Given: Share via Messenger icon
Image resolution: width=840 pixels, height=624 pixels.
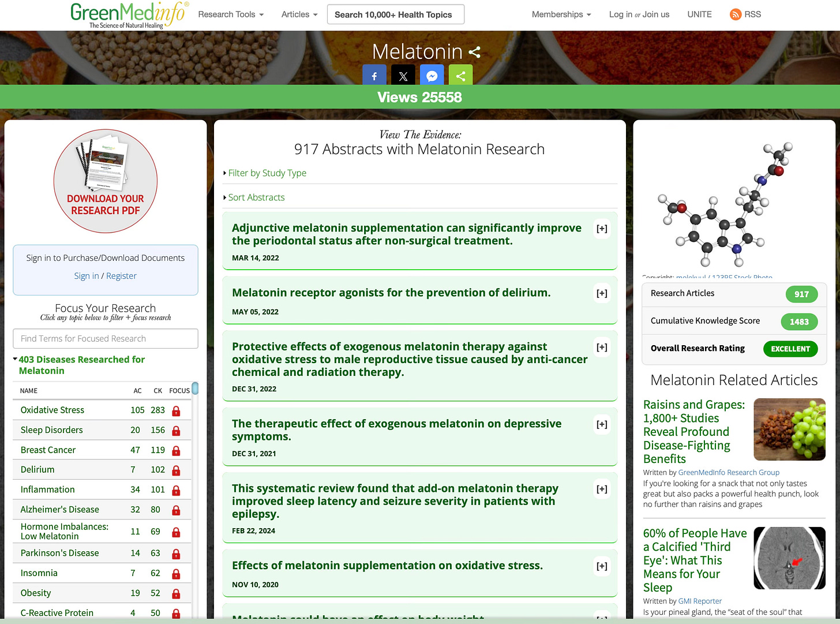Looking at the screenshot, I should click(432, 76).
